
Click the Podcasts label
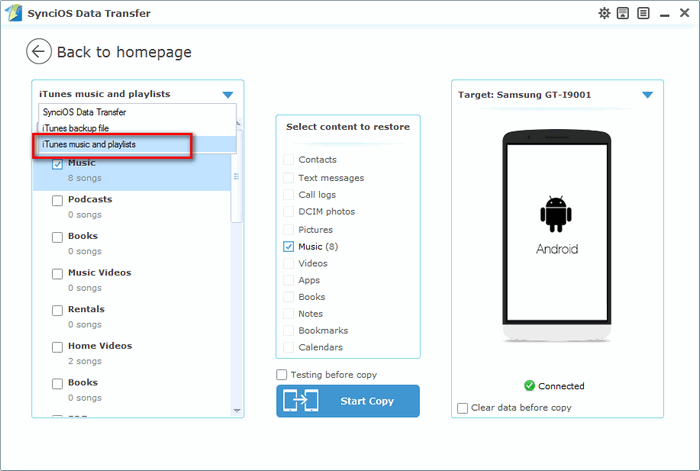pos(90,200)
